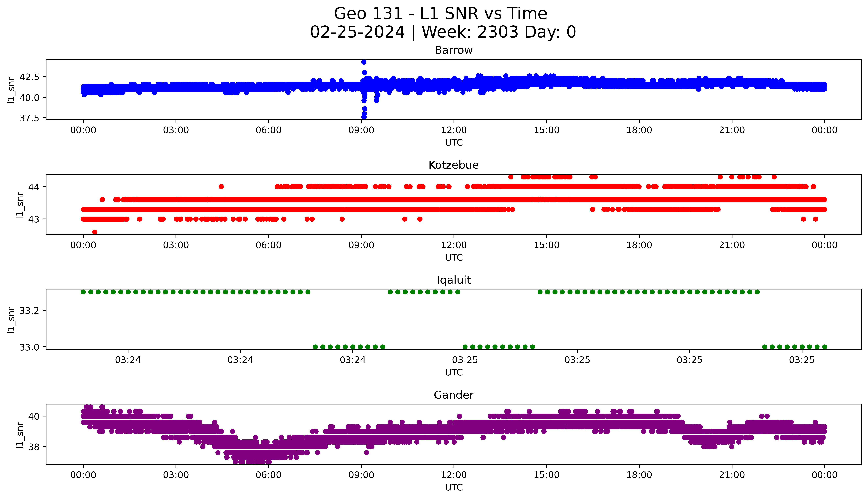
Task: Click the l1_snr axis label of Gander plot
Action: (20, 435)
